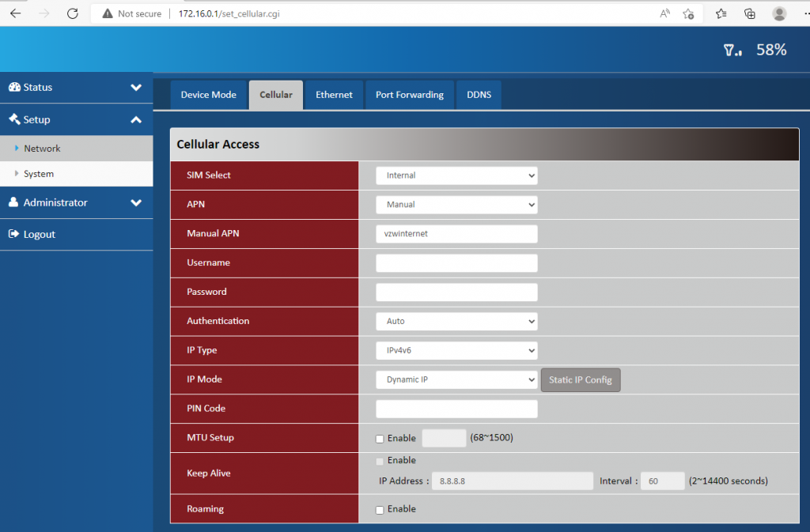
Task: Expand the Administrator sidebar section
Action: (x=76, y=203)
